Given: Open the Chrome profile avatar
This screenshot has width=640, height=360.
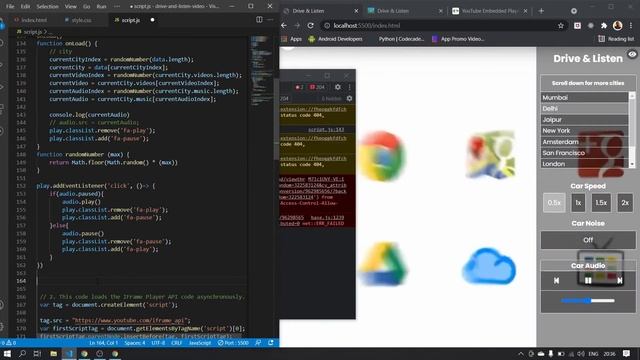Looking at the screenshot, I should tap(618, 25).
